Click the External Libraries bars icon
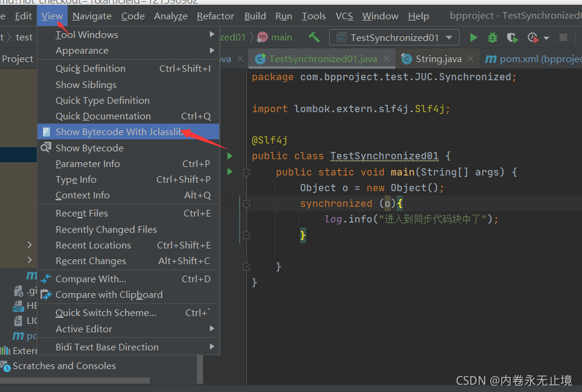The width and height of the screenshot is (582, 392). [x=5, y=350]
